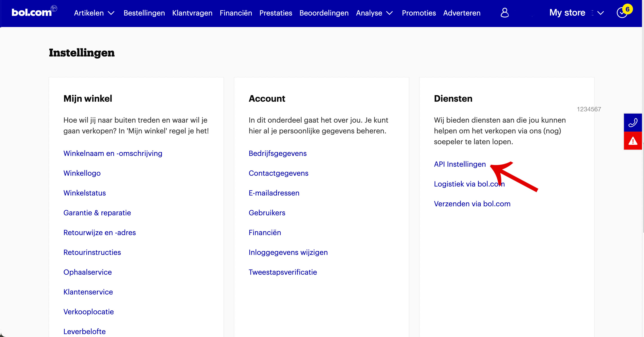This screenshot has width=644, height=337.
Task: Open Verzenden via bol.com
Action: point(472,204)
